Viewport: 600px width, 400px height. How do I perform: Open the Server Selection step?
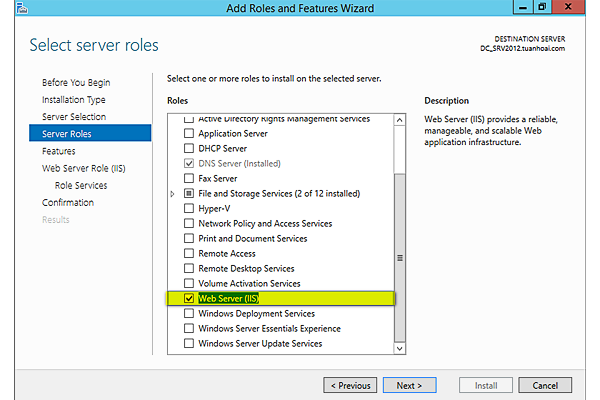(x=74, y=117)
